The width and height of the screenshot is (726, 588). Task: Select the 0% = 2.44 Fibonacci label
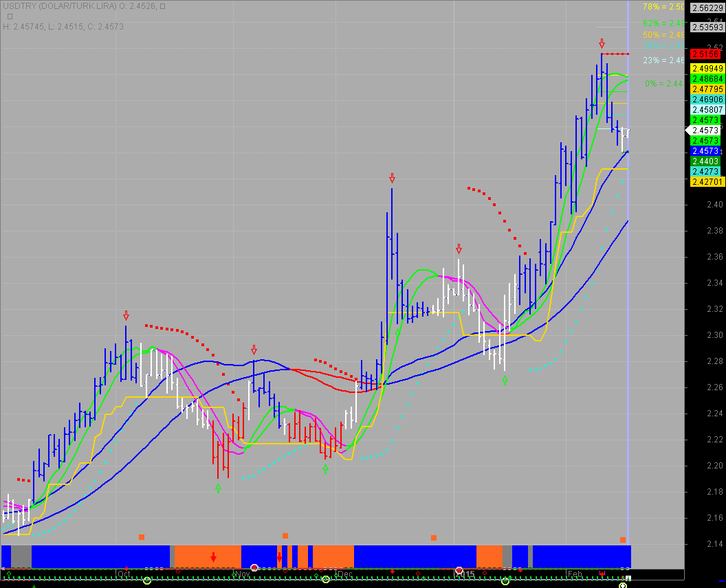pyautogui.click(x=663, y=83)
